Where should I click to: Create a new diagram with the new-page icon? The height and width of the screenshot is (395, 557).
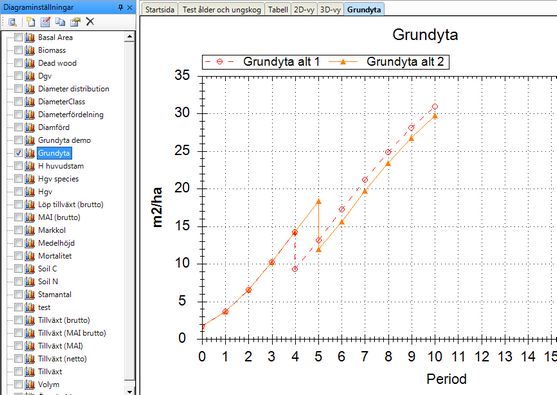(31, 22)
